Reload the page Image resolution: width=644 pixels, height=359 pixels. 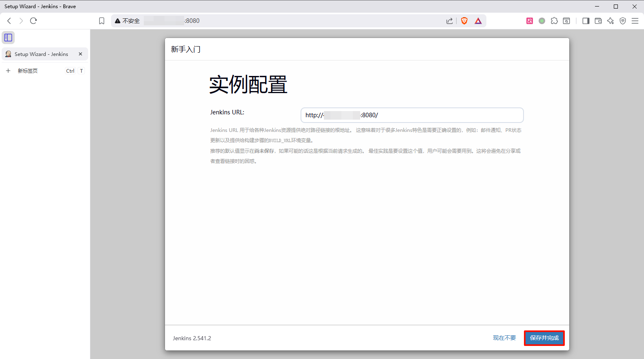click(33, 21)
